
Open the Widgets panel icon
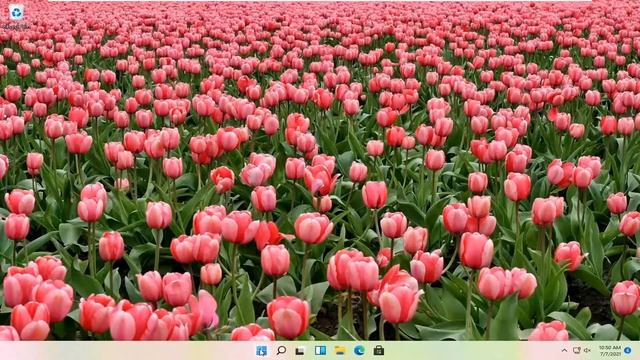[x=320, y=350]
